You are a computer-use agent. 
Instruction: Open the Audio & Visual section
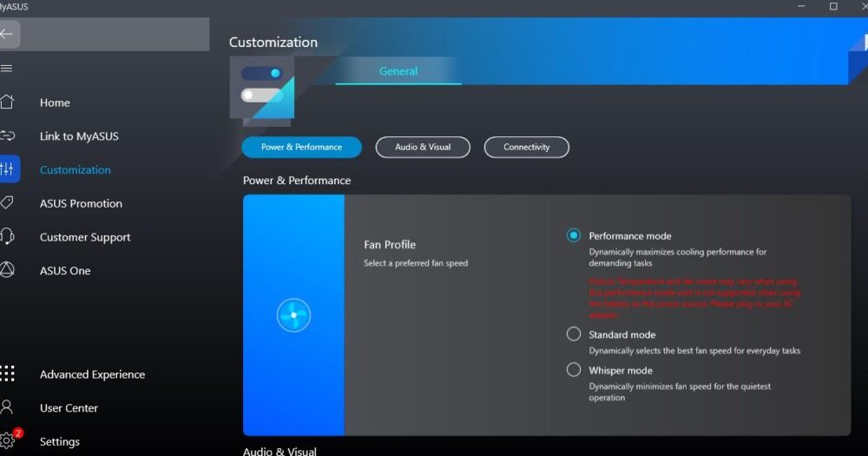click(423, 147)
